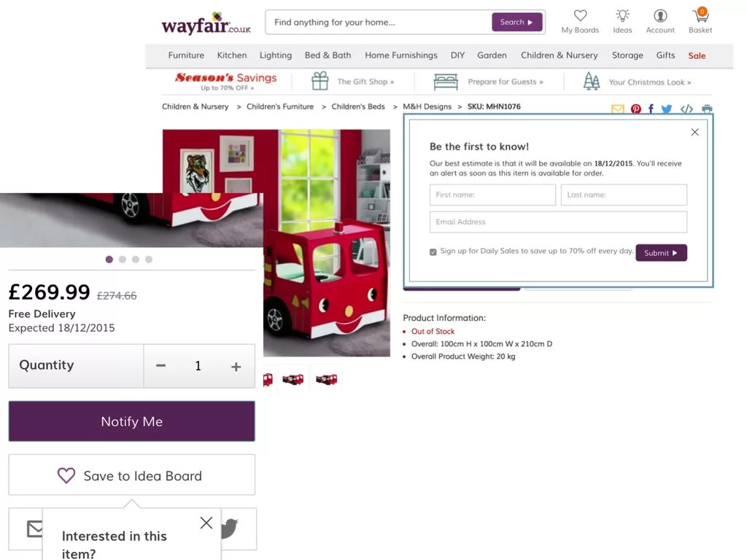The height and width of the screenshot is (560, 747).
Task: Go to Children & Nursery breadcrumb
Action: 196,106
